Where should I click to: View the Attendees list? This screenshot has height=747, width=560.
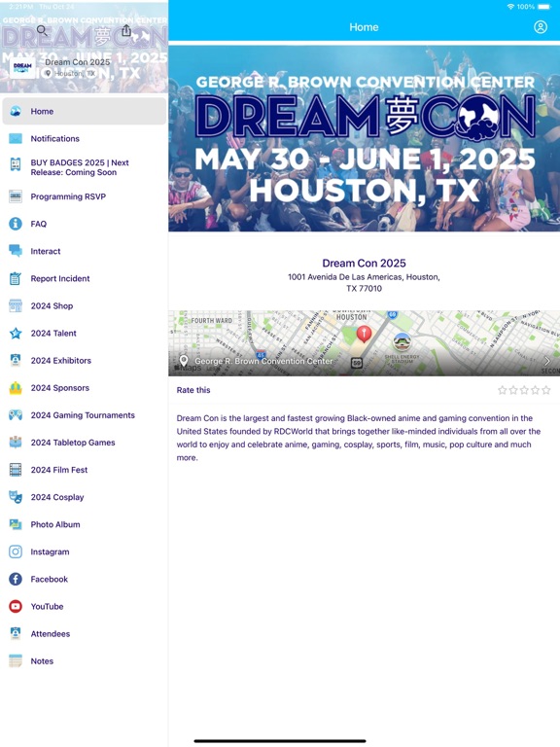pos(85,633)
